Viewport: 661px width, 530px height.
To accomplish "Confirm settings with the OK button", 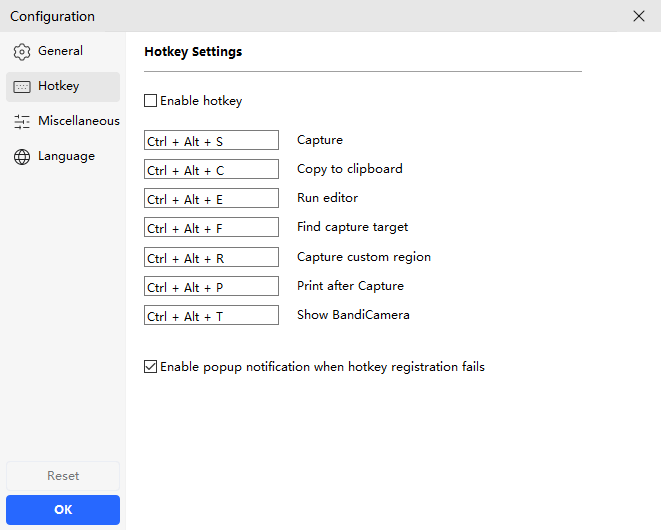I will pos(63,510).
